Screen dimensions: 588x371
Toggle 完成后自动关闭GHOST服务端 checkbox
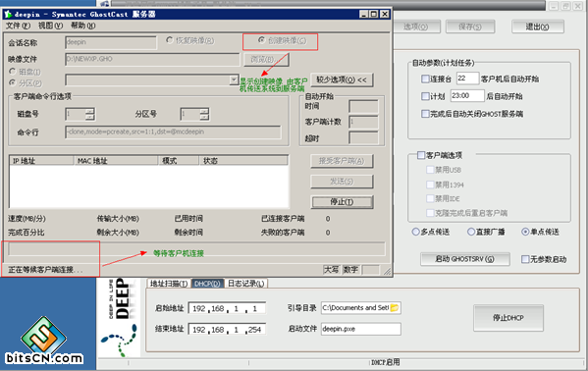point(425,114)
